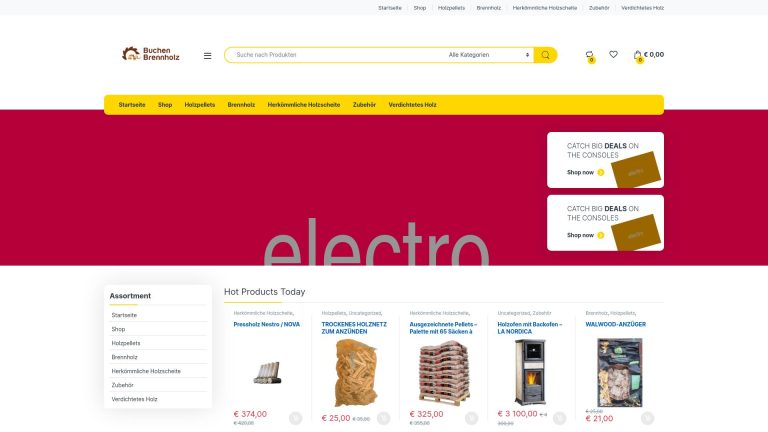Screen dimensions: 768x432
Task: Click the Suche nach Produkten search field
Action: (338, 55)
